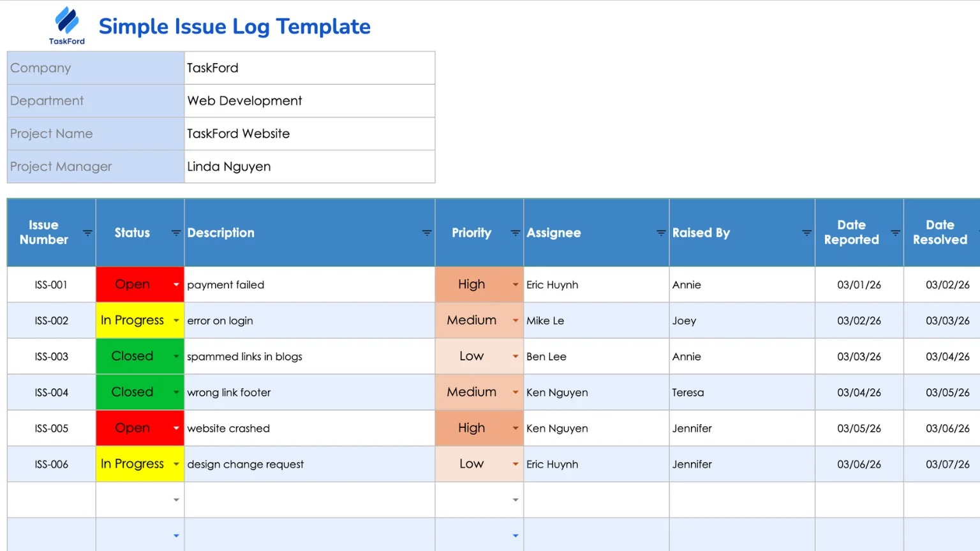Expand the status dropdown for ISS-003
This screenshot has width=980, height=551.
[x=176, y=356]
